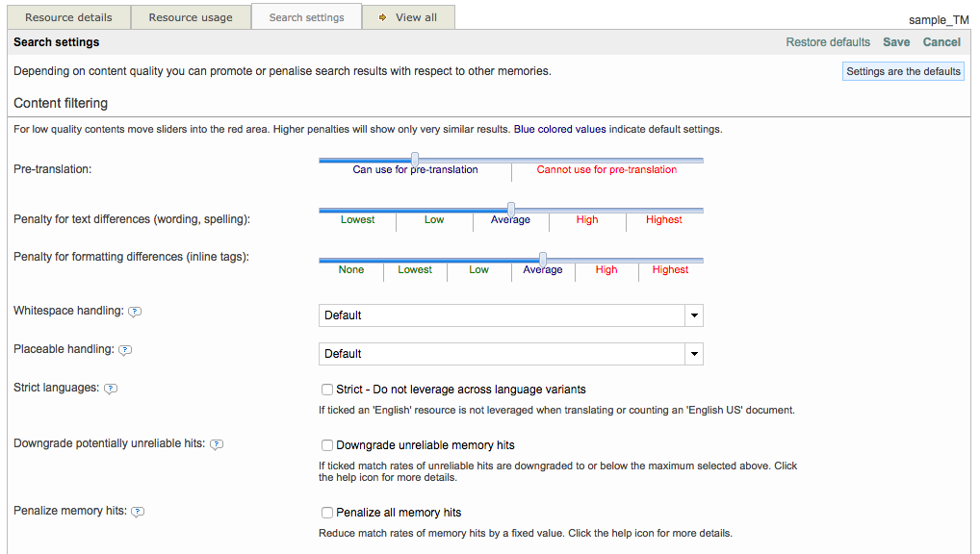Expand the Whitespace handling dropdown

(x=693, y=315)
